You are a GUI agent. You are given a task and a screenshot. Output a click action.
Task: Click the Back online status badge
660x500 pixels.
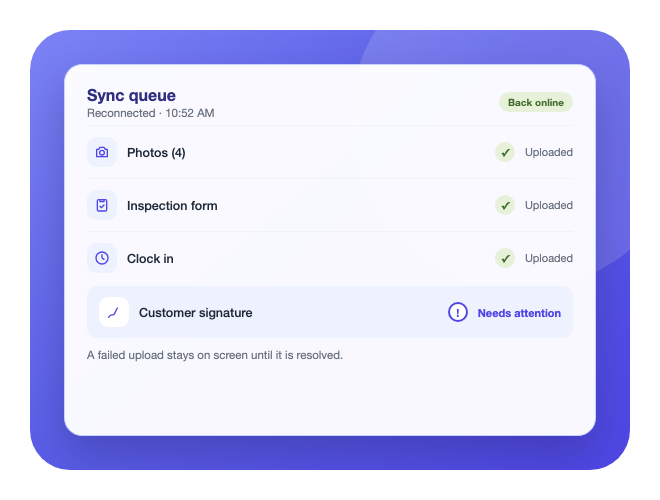pyautogui.click(x=536, y=102)
